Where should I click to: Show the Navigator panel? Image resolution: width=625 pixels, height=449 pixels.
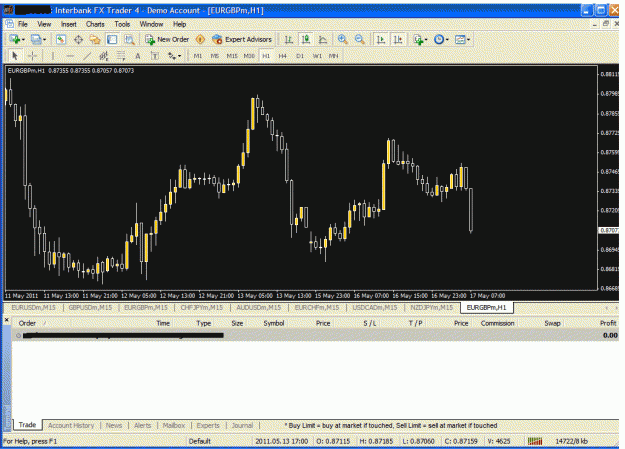(95, 39)
